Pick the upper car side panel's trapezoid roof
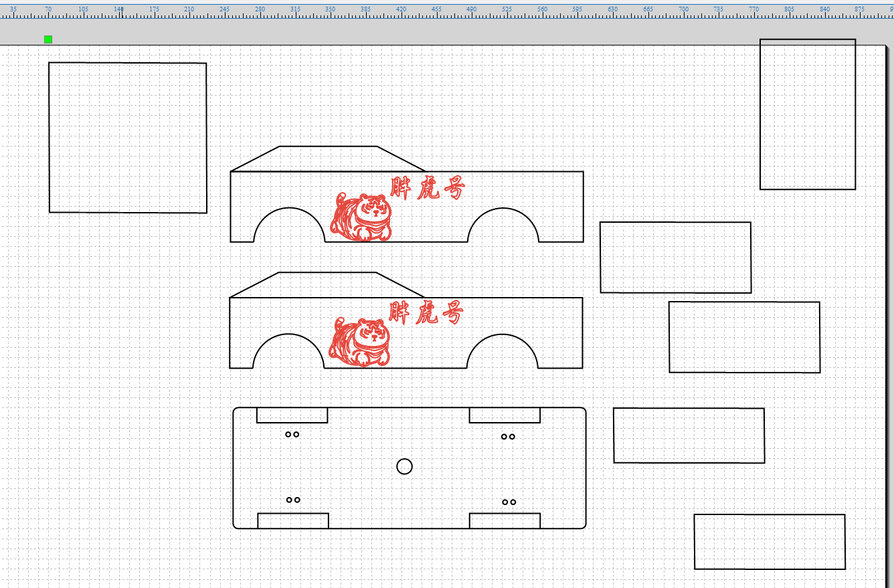The height and width of the screenshot is (588, 894). pos(328,159)
